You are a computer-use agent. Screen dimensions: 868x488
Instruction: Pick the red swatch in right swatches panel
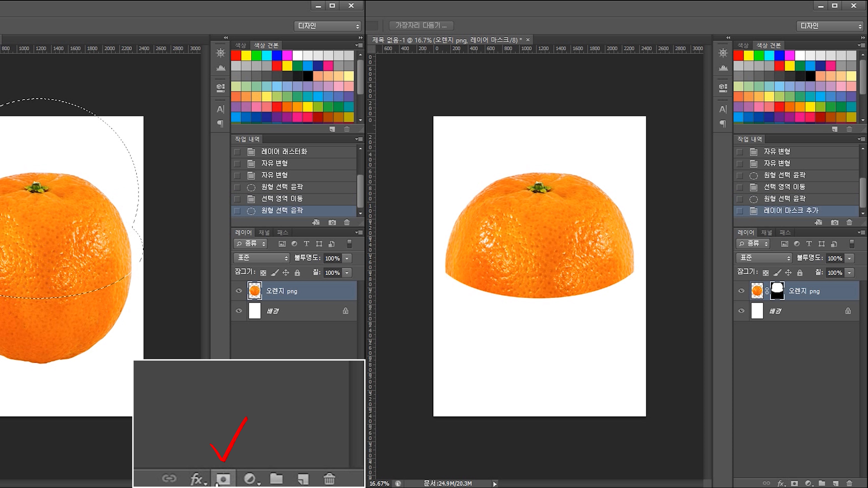click(x=738, y=55)
